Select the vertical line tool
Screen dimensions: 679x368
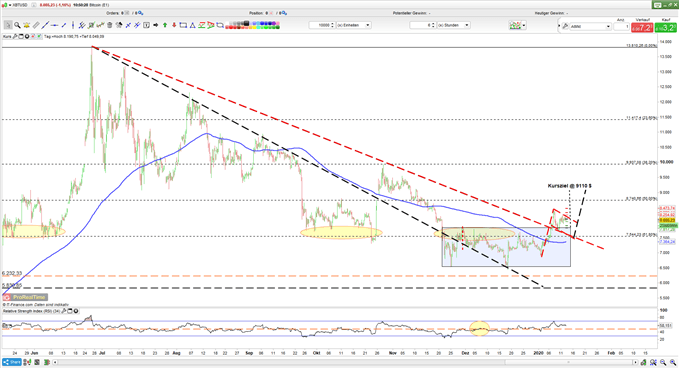click(x=73, y=25)
